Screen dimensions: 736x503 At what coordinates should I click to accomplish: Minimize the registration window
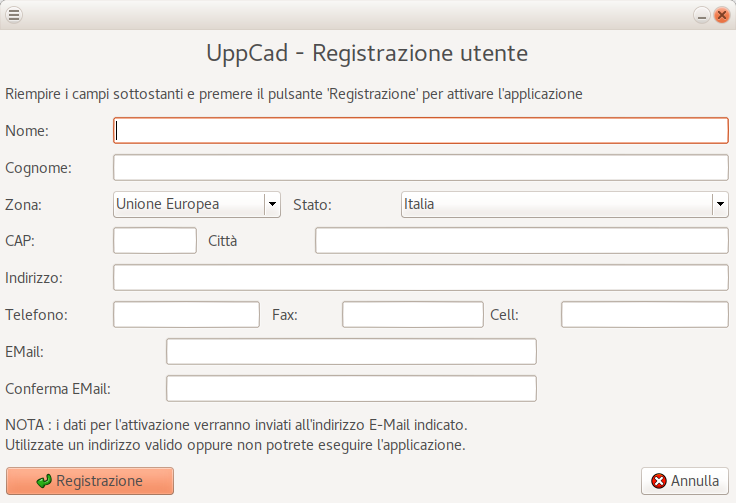[703, 15]
